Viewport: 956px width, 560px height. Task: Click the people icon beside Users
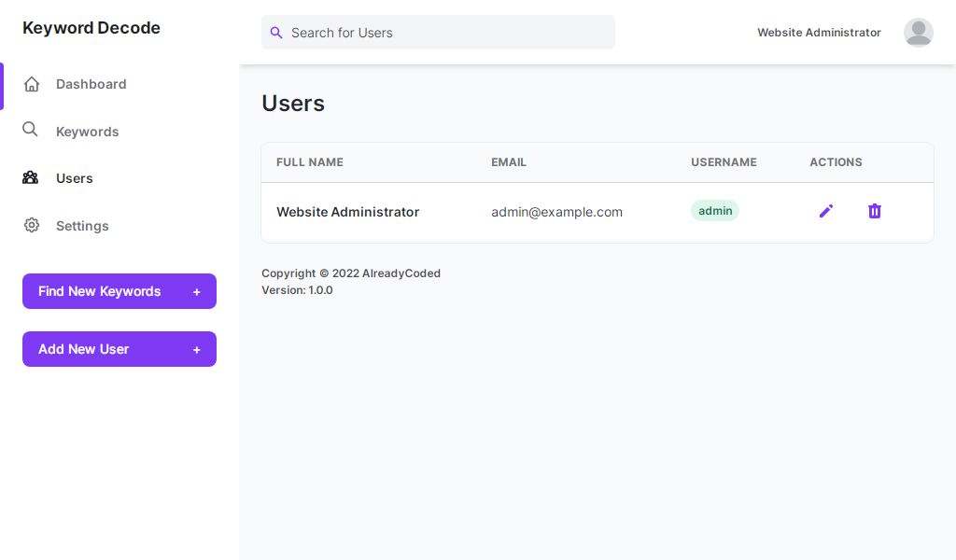click(31, 177)
